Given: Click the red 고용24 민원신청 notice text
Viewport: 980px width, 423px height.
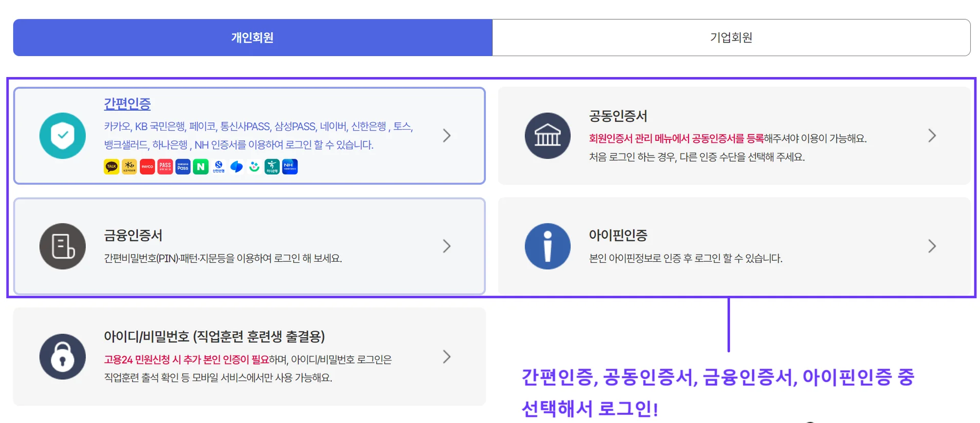Looking at the screenshot, I should click(x=186, y=360).
